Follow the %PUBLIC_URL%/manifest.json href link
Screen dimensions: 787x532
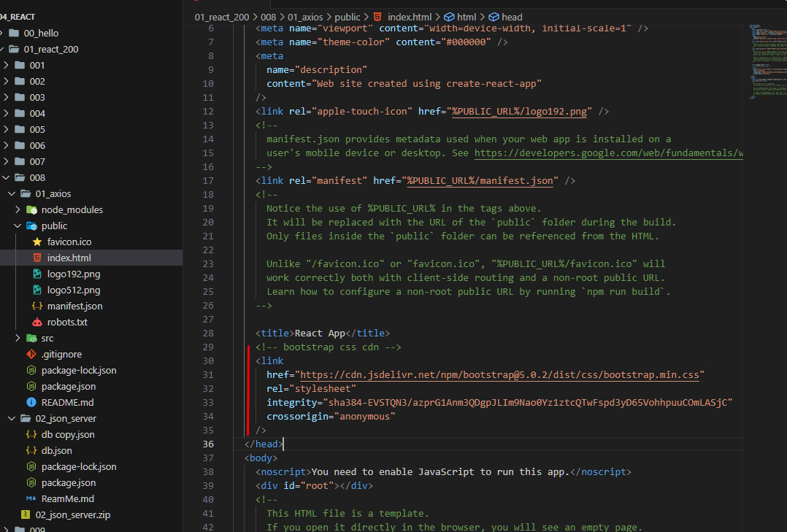pos(480,181)
